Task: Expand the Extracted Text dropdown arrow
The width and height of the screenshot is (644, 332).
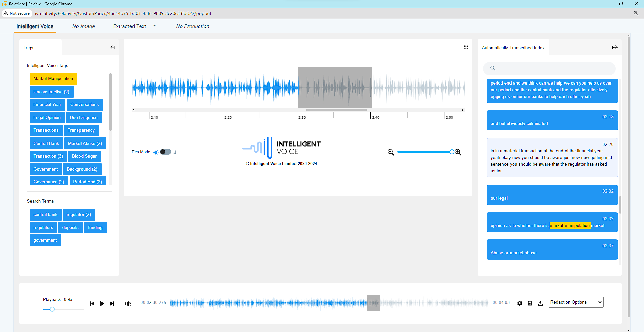Action: point(155,26)
